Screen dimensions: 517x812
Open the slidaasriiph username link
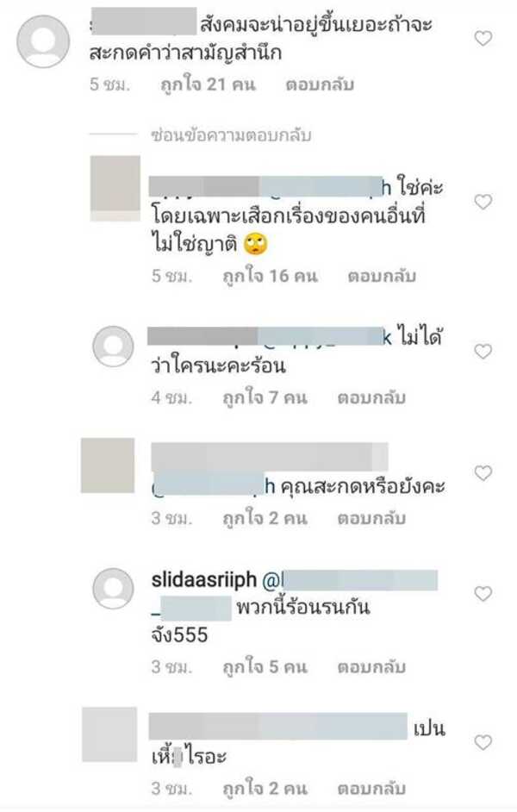pyautogui.click(x=204, y=580)
